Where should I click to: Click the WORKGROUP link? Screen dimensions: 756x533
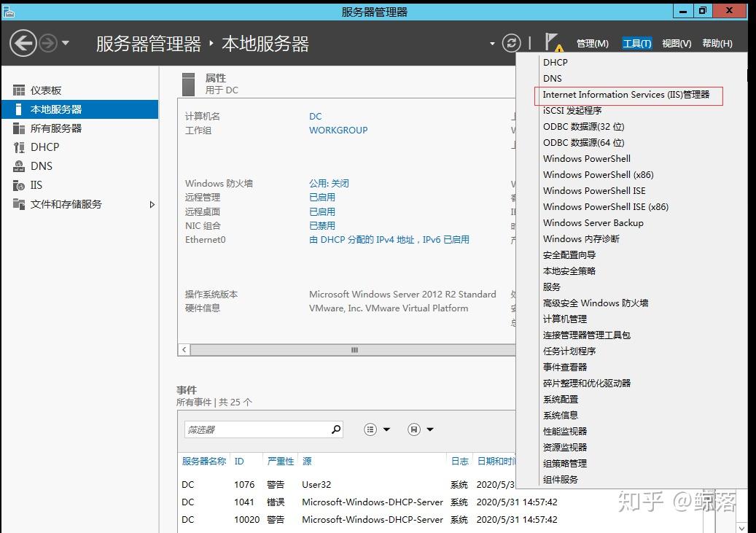pyautogui.click(x=338, y=130)
